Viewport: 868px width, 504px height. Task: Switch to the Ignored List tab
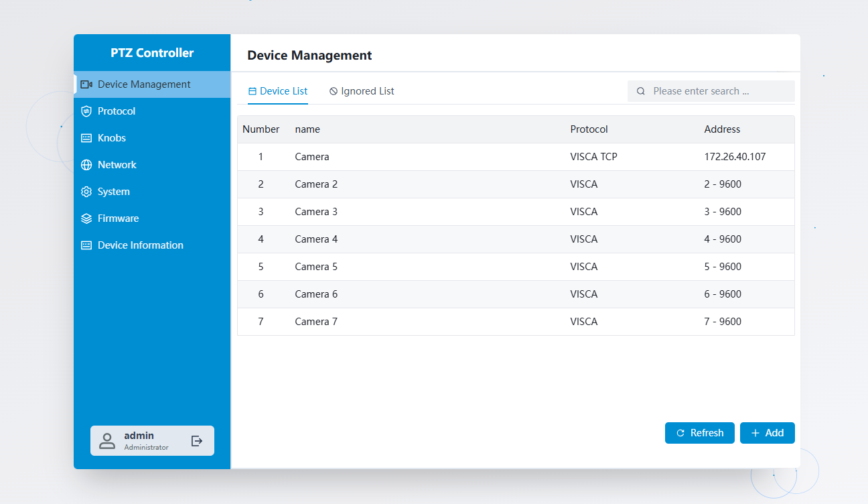[x=362, y=91]
